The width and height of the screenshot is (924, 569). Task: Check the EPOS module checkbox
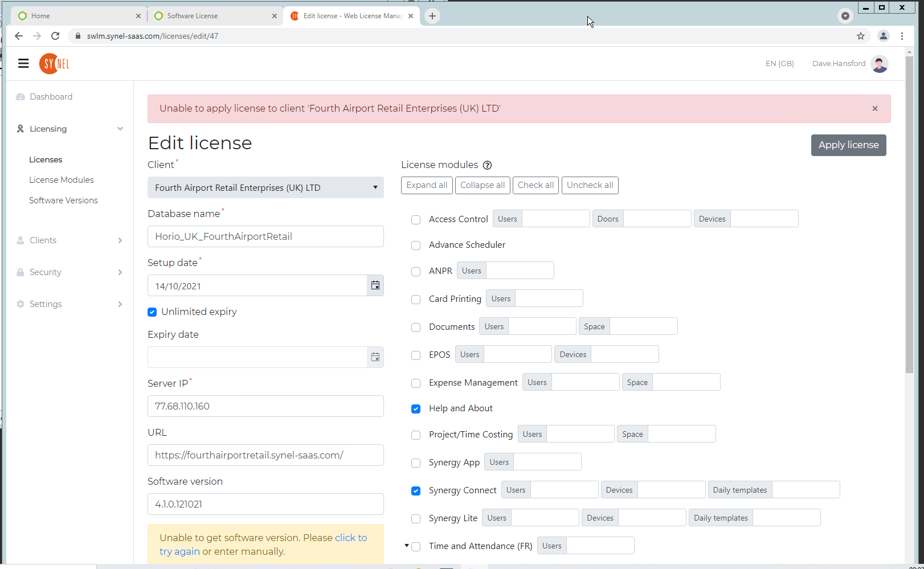(x=416, y=355)
